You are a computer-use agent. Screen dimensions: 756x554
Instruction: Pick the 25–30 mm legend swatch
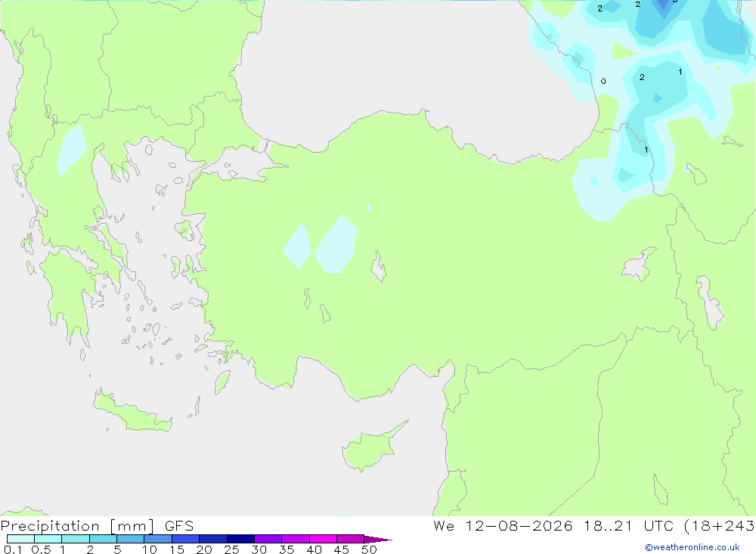tap(240, 539)
